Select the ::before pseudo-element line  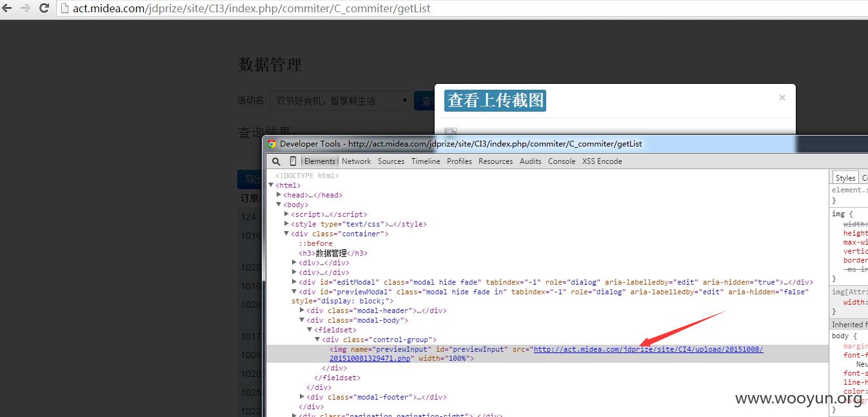(x=315, y=243)
